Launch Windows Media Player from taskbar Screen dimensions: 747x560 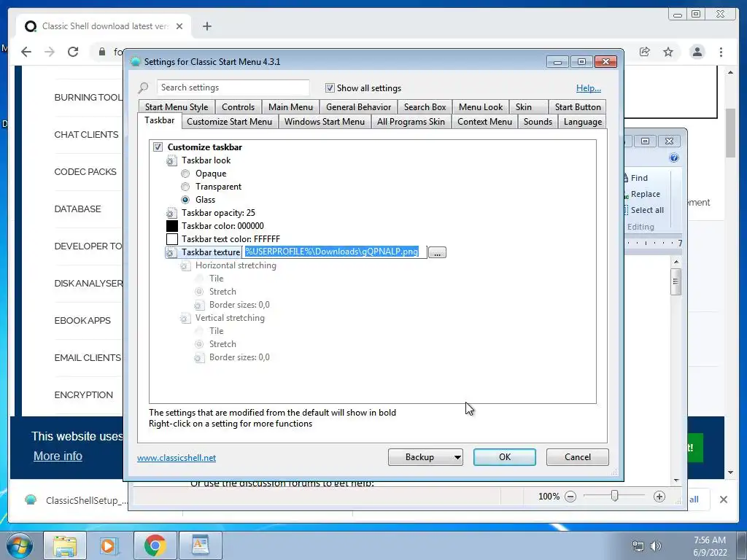(109, 545)
